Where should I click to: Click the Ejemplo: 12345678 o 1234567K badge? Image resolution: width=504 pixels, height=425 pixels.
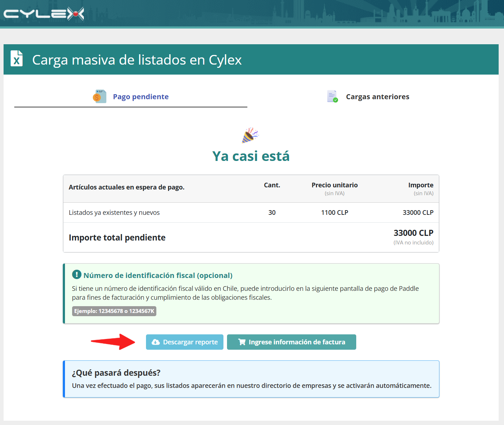point(114,311)
